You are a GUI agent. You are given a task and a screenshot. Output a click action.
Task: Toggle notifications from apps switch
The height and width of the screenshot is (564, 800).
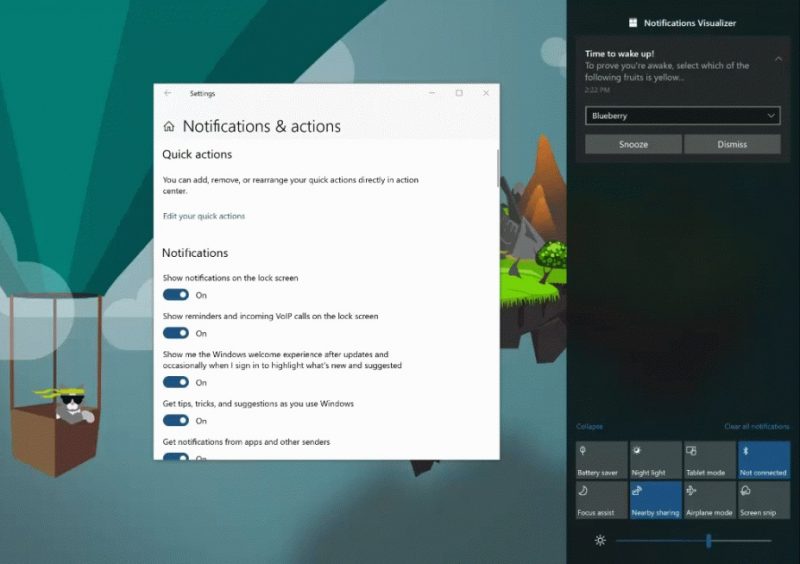[176, 456]
